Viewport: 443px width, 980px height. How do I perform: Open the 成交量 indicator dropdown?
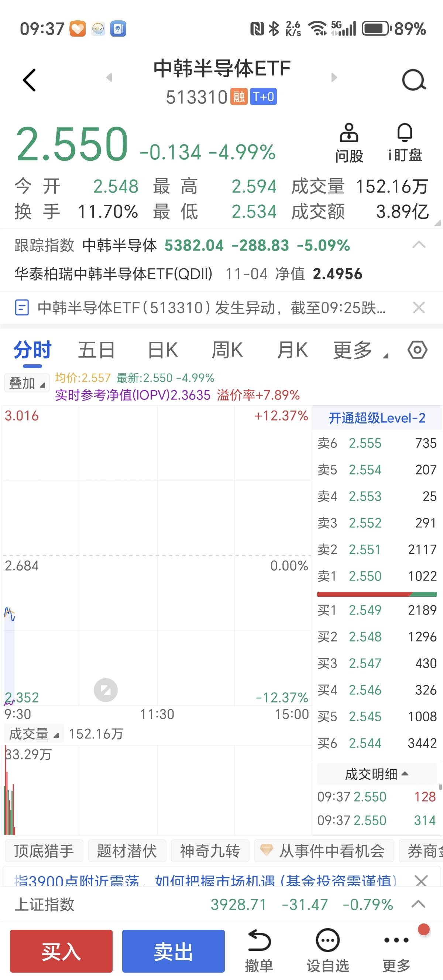tap(34, 734)
